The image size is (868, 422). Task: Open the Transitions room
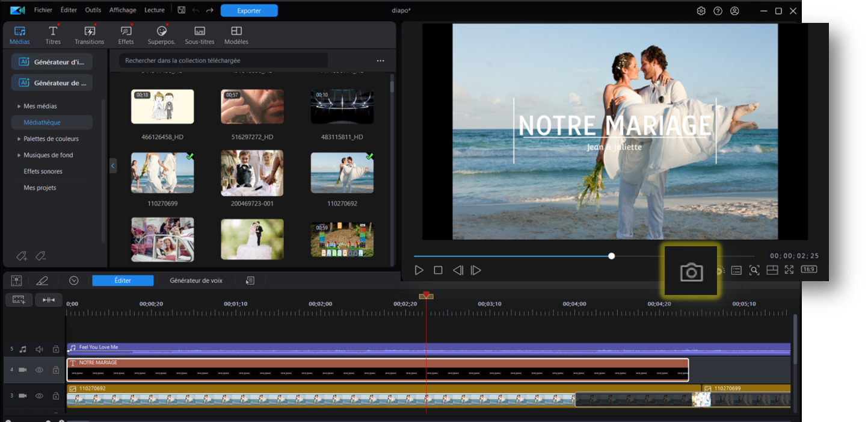pyautogui.click(x=90, y=36)
